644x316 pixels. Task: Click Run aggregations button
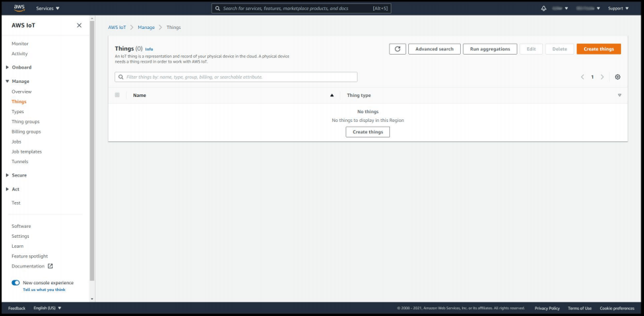pos(490,49)
